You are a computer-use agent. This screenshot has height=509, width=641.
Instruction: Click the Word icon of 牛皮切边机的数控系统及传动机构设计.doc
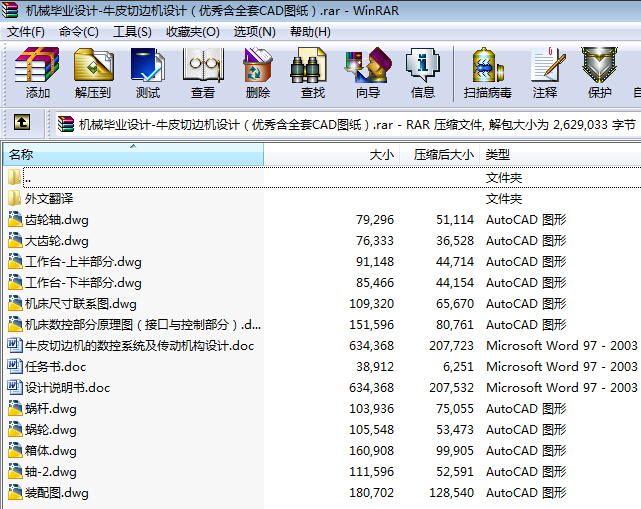(x=15, y=345)
